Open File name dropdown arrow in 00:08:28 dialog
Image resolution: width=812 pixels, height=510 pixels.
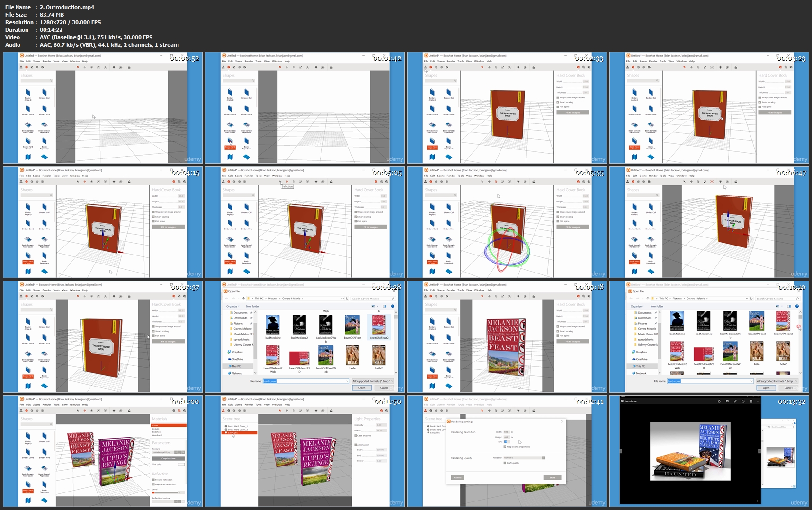[347, 381]
